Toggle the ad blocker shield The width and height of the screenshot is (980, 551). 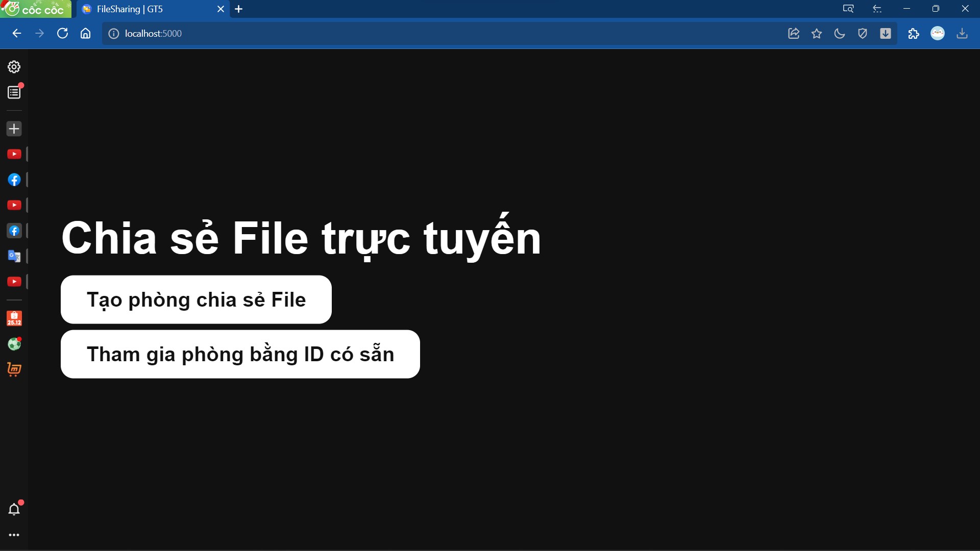[863, 33]
